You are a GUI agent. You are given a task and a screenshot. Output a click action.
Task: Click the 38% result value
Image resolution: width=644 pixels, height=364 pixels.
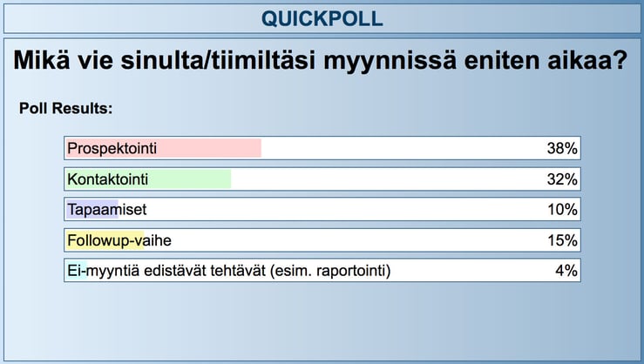click(x=562, y=149)
